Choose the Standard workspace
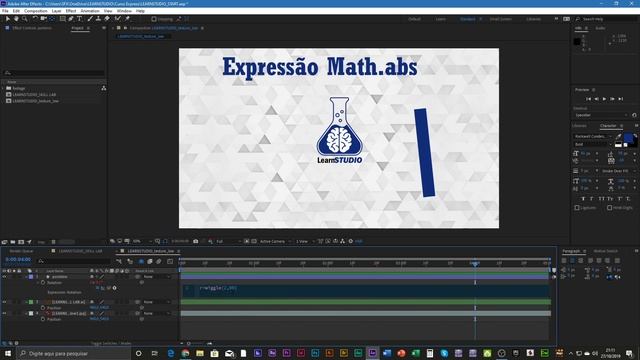This screenshot has height=360, width=640. (x=467, y=19)
